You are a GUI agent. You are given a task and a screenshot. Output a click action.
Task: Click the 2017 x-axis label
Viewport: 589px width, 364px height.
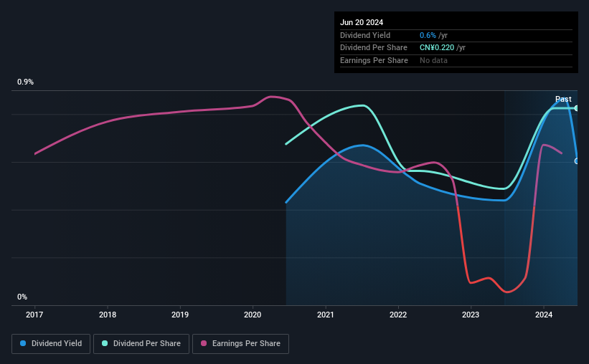click(x=34, y=315)
